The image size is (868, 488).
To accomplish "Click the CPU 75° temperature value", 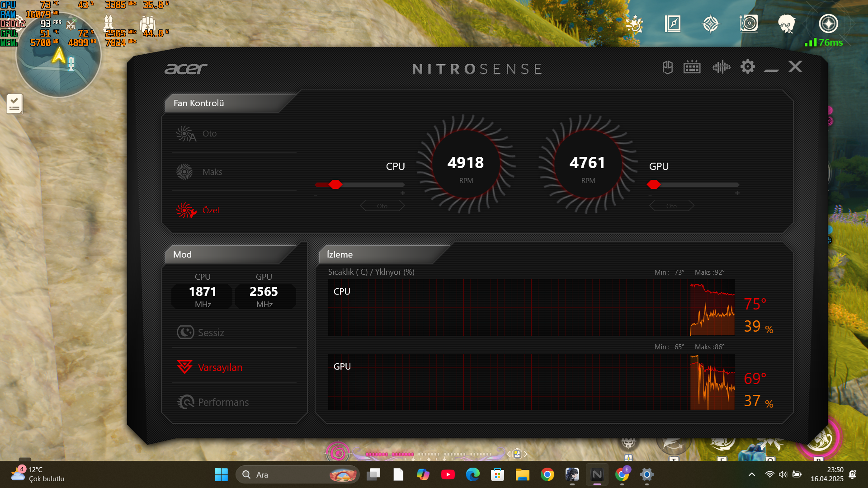I will click(755, 304).
